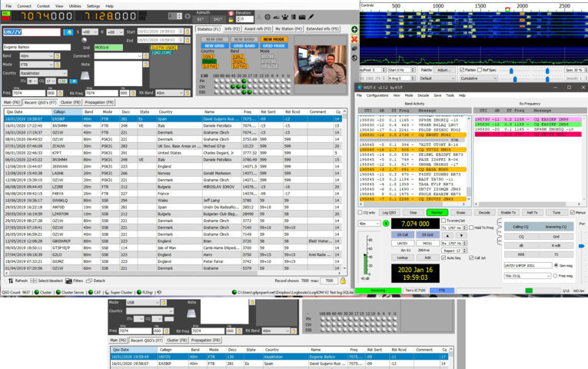Viewport: 588px width, 369px height.
Task: Click the lock icon next to Start time
Action: tap(187, 32)
